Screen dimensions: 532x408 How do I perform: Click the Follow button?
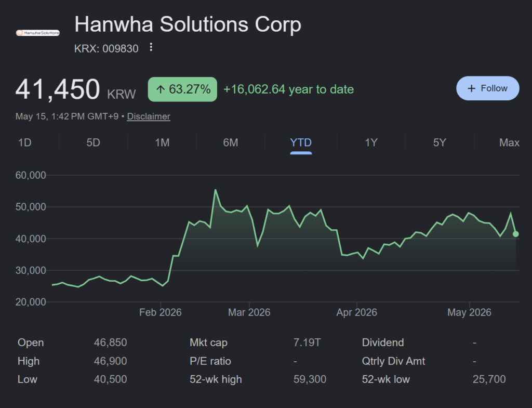(x=487, y=88)
